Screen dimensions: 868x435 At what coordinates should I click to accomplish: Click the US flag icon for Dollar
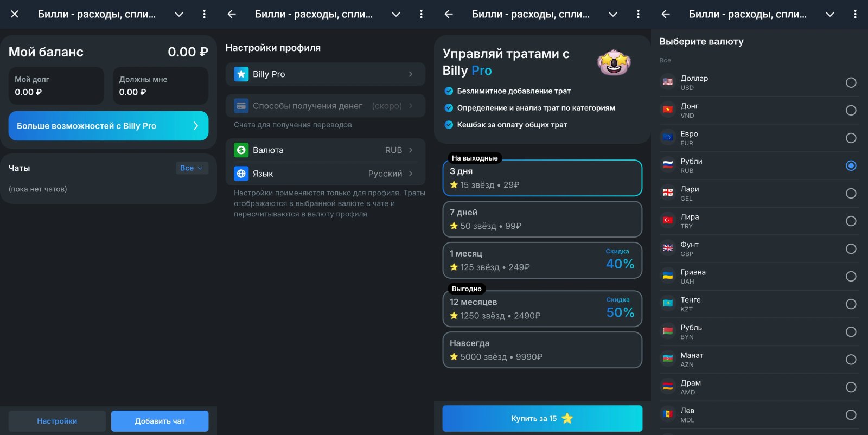pos(668,82)
